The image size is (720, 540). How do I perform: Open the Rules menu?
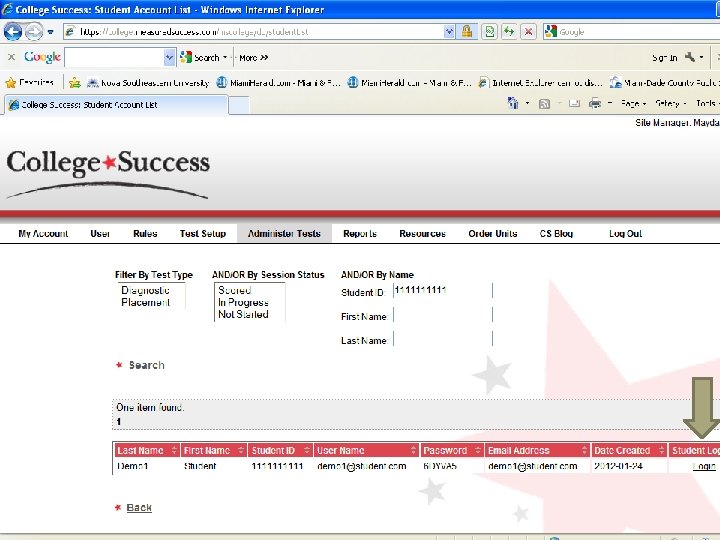[x=145, y=233]
